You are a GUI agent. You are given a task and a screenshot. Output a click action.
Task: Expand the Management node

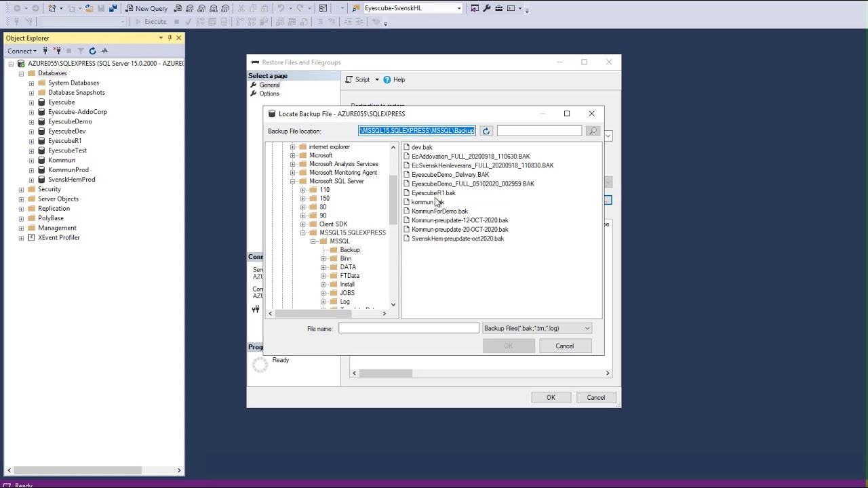(21, 228)
